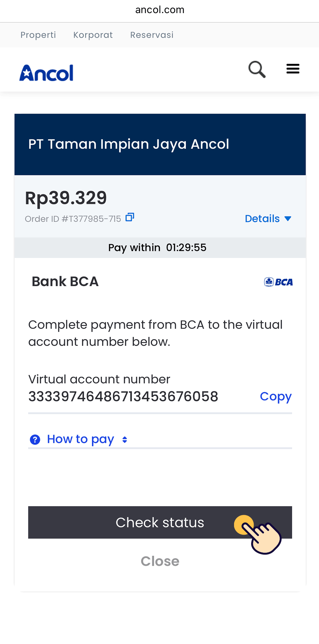Click the Rp39.329 payment amount
Image resolution: width=319 pixels, height=644 pixels.
click(x=66, y=198)
